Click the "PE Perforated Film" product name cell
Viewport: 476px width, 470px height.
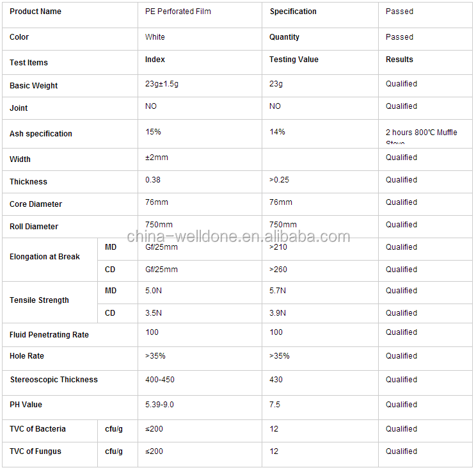[178, 12]
